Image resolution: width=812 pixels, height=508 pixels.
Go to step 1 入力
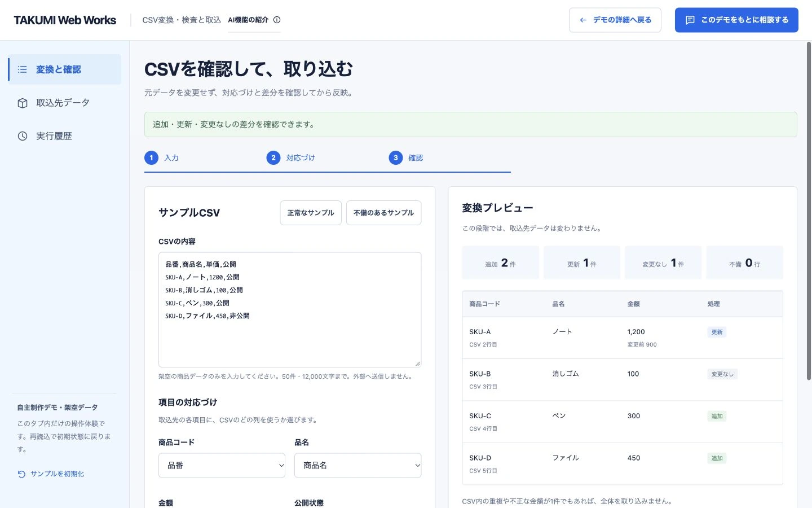[x=162, y=157]
